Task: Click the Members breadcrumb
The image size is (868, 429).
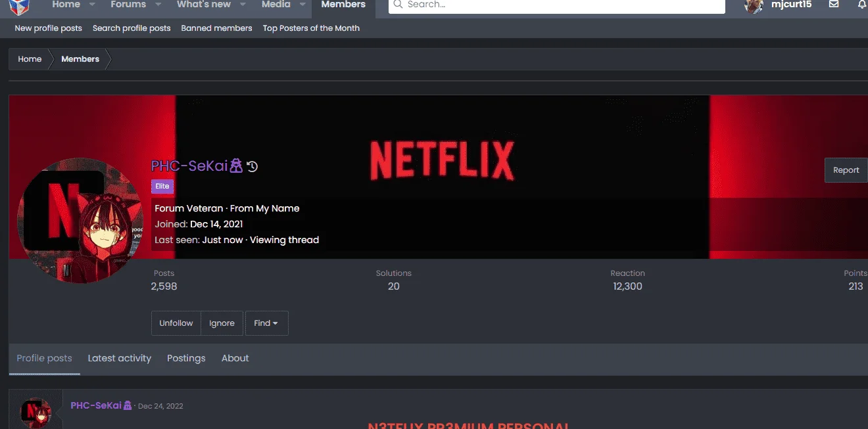Action: (x=80, y=59)
